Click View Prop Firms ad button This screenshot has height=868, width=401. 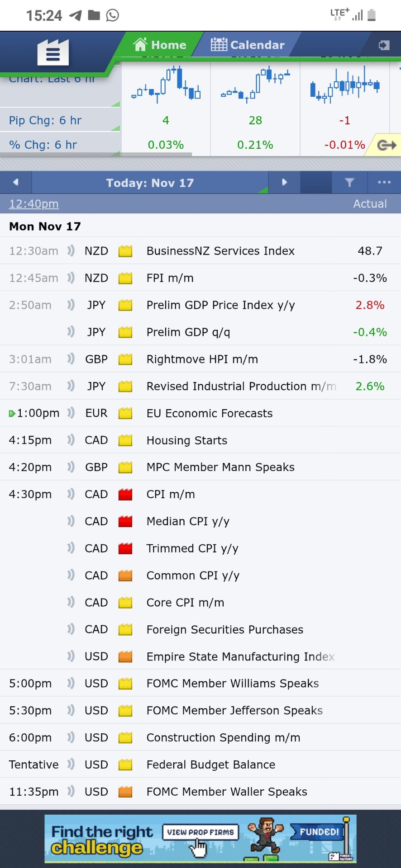pyautogui.click(x=200, y=832)
